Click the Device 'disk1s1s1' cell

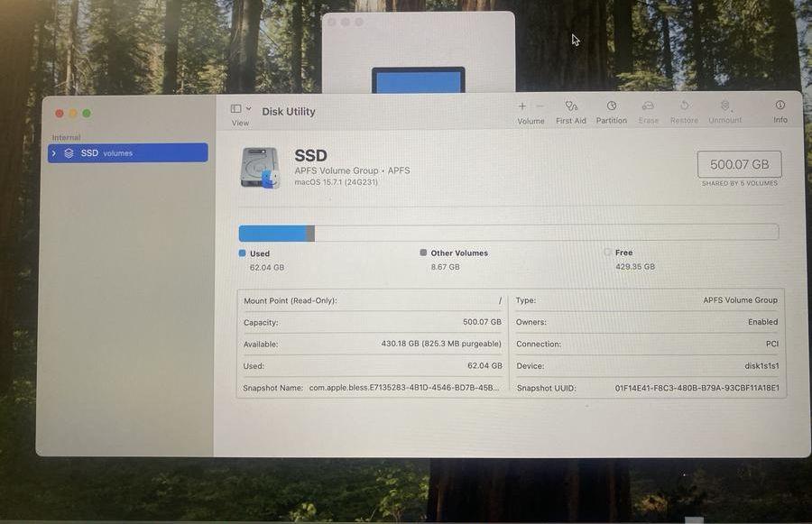pyautogui.click(x=761, y=366)
